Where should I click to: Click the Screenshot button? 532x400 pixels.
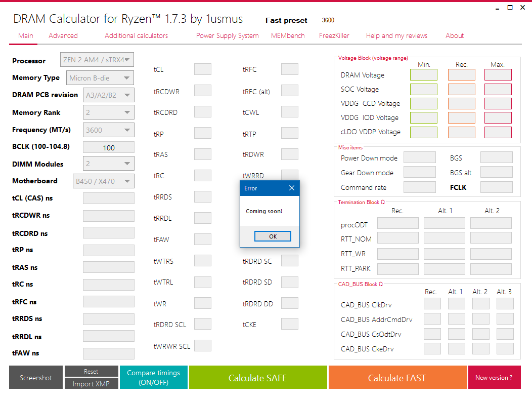point(35,378)
